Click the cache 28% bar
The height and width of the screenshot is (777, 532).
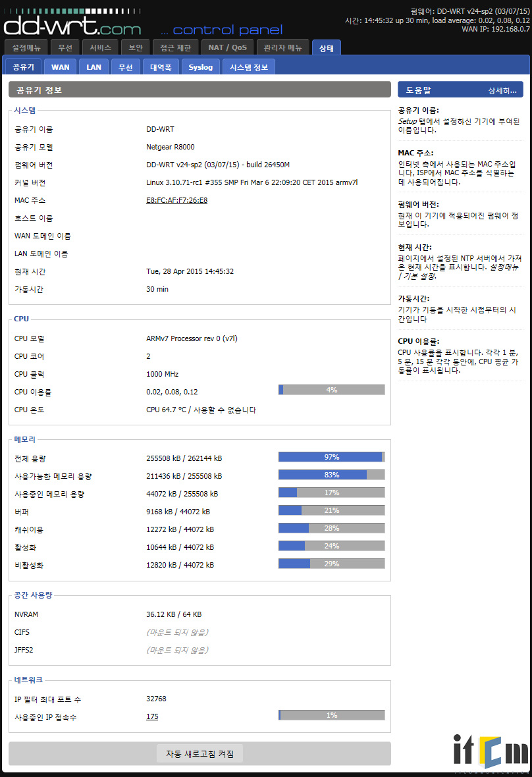[331, 528]
